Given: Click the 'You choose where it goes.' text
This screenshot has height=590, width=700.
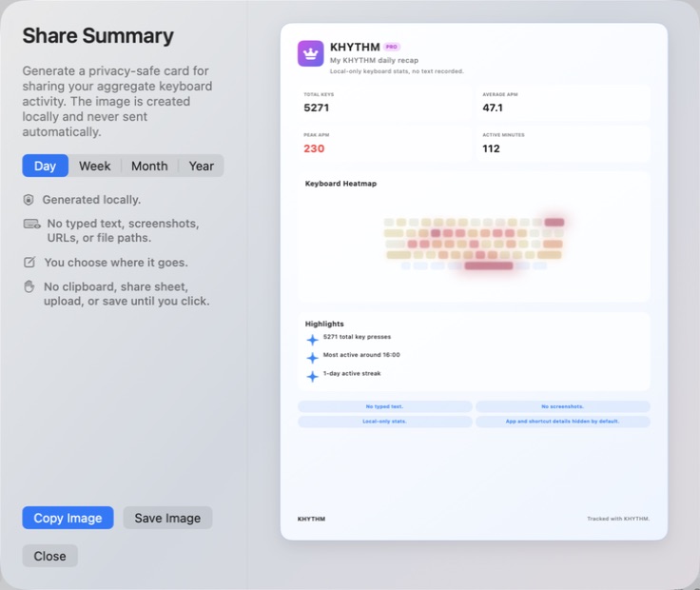Looking at the screenshot, I should coord(116,263).
